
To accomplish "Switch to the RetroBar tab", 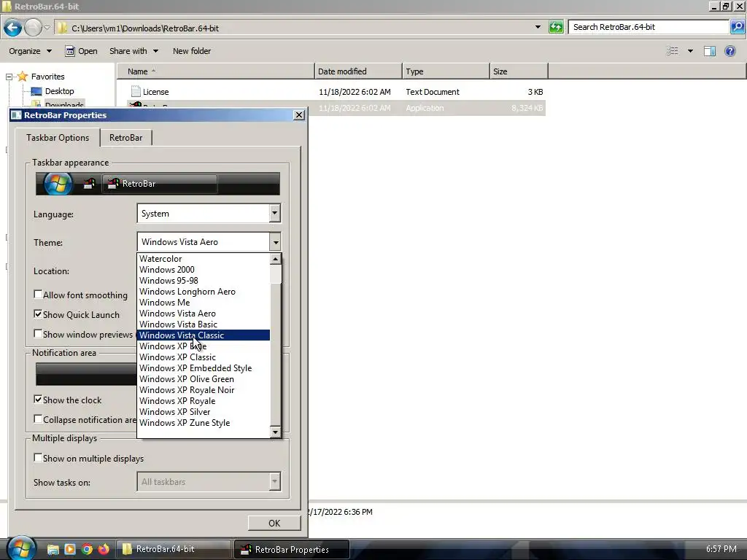I will click(125, 138).
